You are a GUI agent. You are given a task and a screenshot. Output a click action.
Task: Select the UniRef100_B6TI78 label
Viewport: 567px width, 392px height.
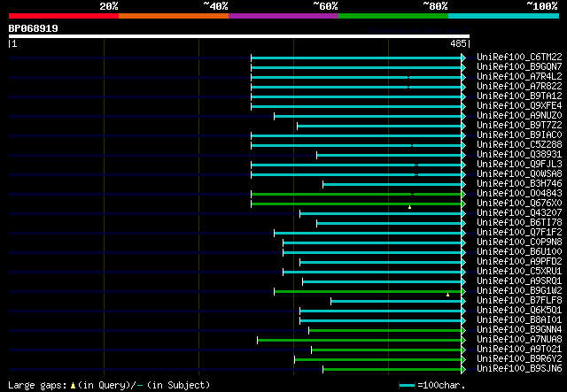[x=519, y=223]
